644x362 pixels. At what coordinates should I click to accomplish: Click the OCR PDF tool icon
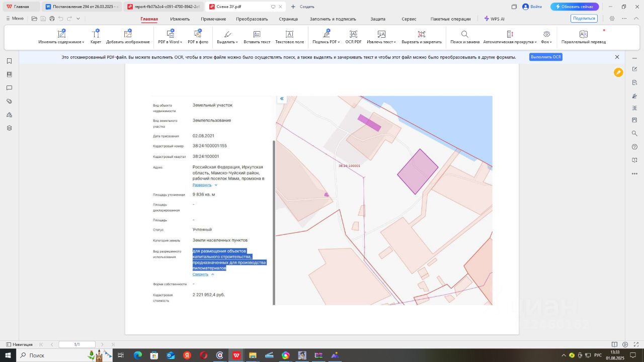pos(353,35)
